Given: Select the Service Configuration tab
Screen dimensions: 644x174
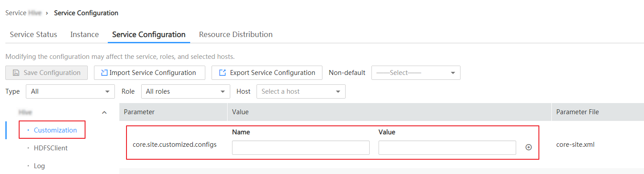Looking at the screenshot, I should pyautogui.click(x=149, y=34).
